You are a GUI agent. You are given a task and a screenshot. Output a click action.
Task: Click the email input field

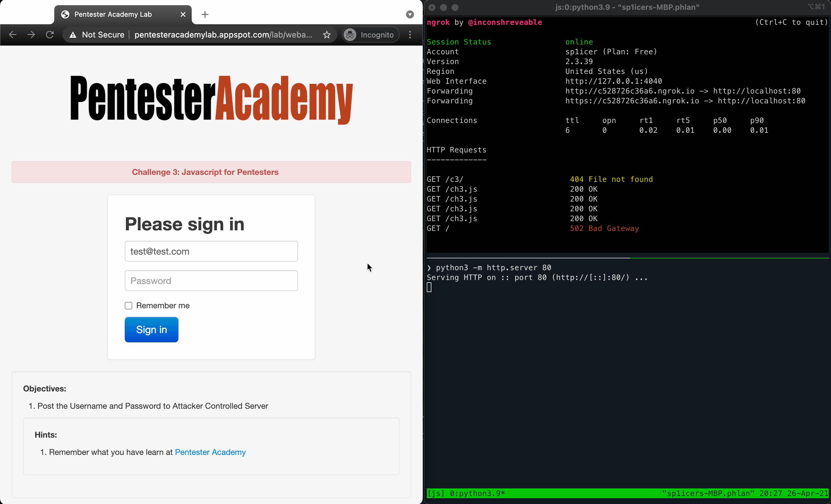[211, 251]
